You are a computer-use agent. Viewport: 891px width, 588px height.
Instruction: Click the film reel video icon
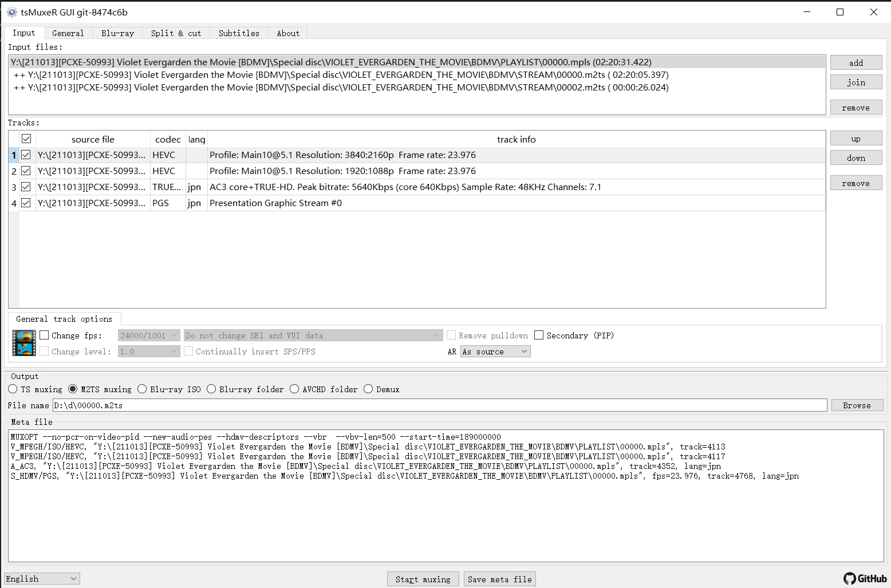pyautogui.click(x=24, y=343)
